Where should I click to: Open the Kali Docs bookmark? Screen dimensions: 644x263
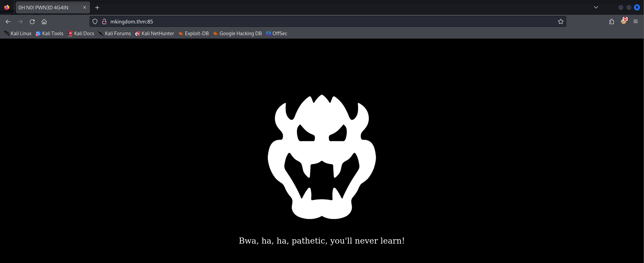pos(81,34)
